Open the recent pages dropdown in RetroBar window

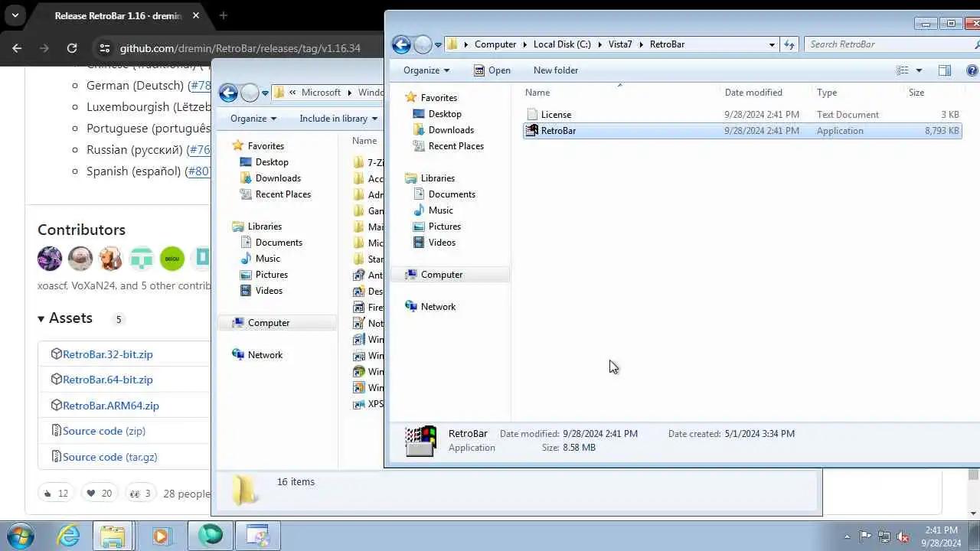click(x=438, y=44)
